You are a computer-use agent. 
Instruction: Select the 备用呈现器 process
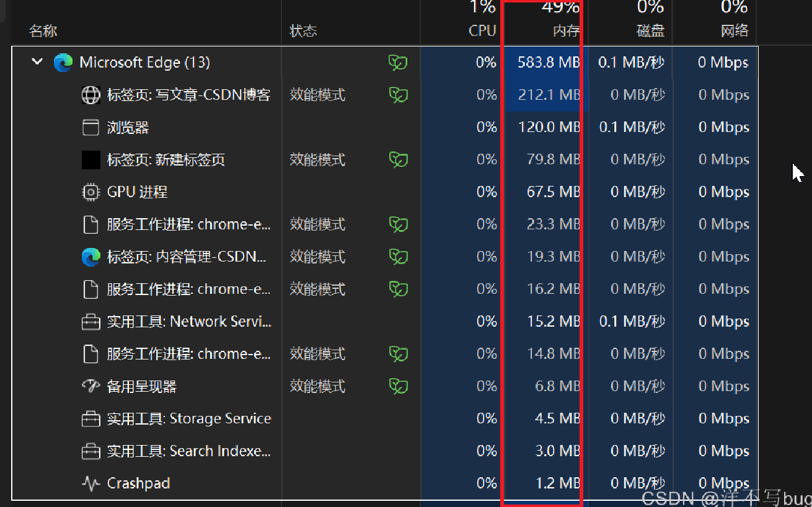pyautogui.click(x=141, y=386)
